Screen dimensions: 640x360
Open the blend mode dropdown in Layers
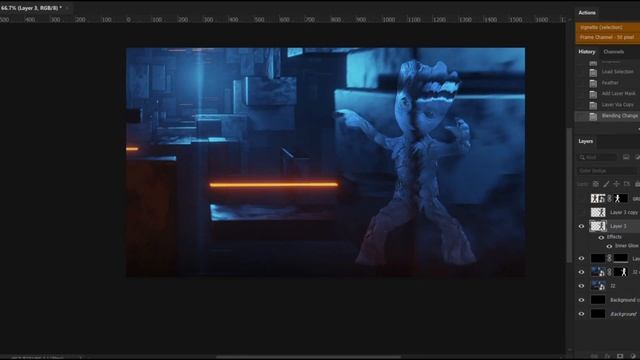pyautogui.click(x=607, y=171)
